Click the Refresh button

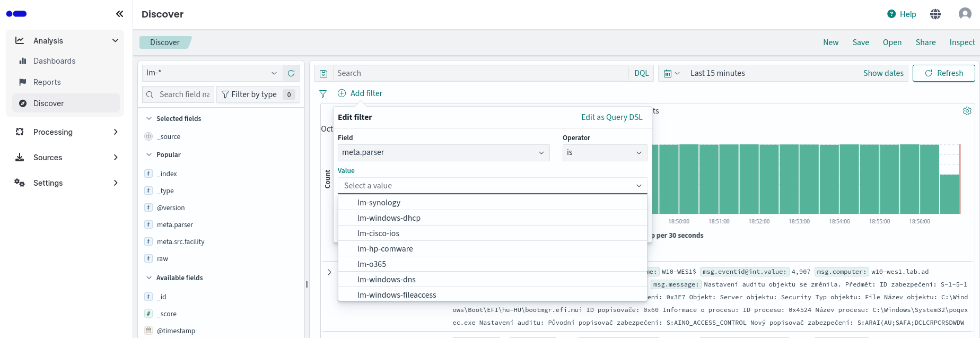[943, 73]
